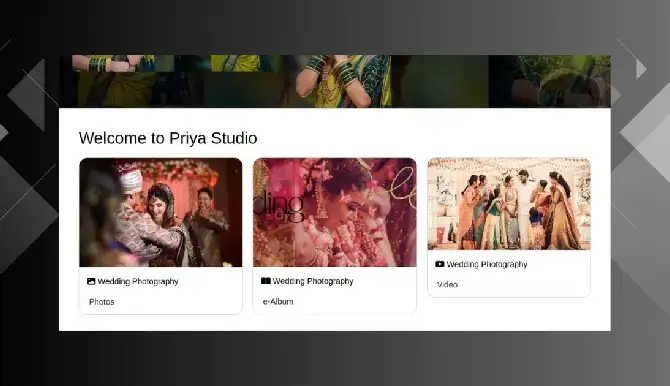
Task: Click the video icon beside Video card title
Action: point(439,264)
